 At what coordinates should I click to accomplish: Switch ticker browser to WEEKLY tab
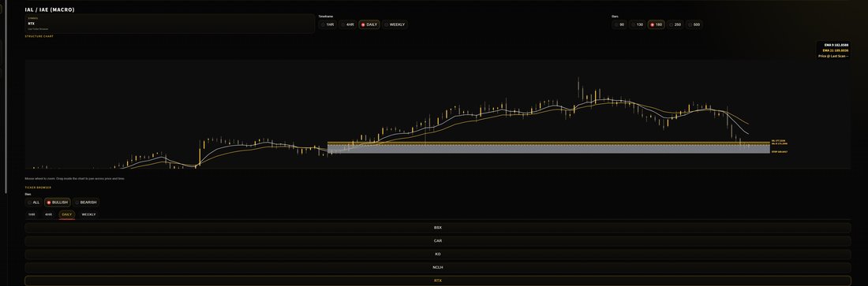(x=88, y=214)
